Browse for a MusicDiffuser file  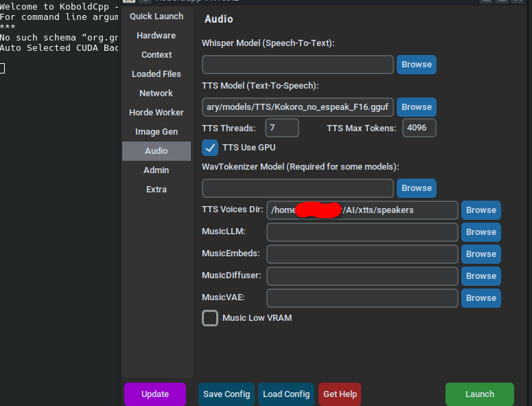[481, 276]
